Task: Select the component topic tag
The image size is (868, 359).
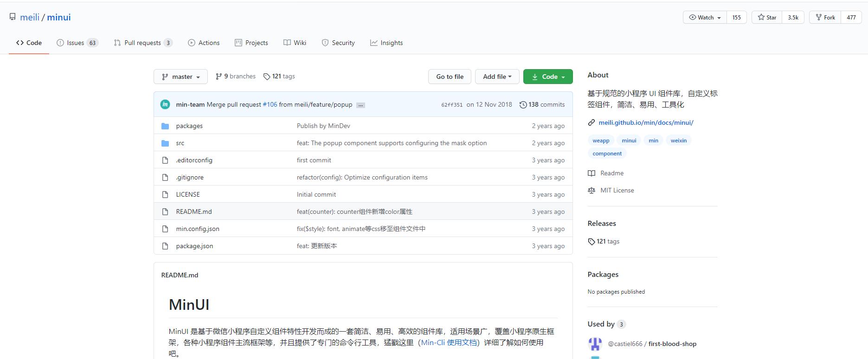Action: (x=607, y=154)
